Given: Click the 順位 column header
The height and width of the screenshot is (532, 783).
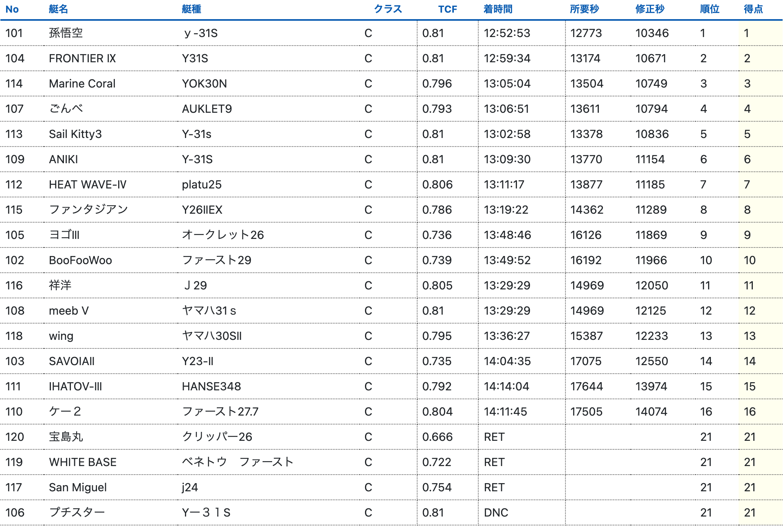Looking at the screenshot, I should coord(710,9).
